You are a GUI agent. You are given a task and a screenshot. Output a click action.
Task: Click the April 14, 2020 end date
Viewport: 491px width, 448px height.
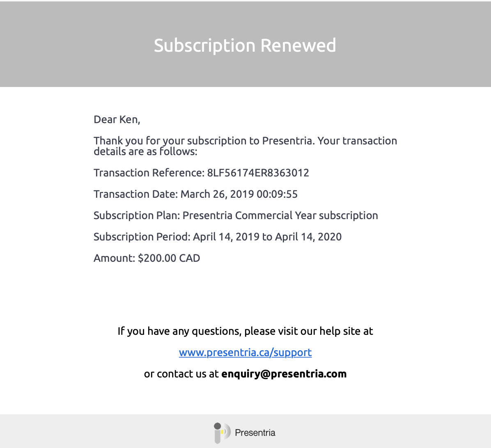pyautogui.click(x=308, y=237)
